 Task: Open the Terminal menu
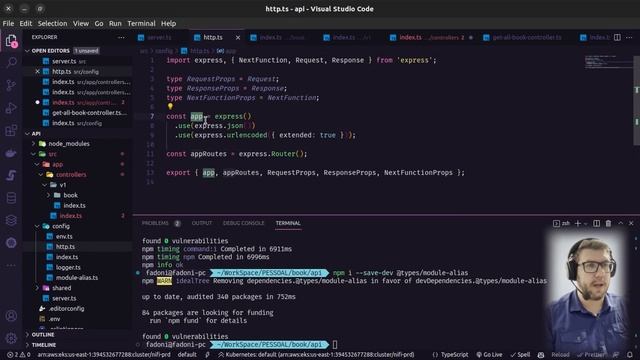pyautogui.click(x=141, y=23)
